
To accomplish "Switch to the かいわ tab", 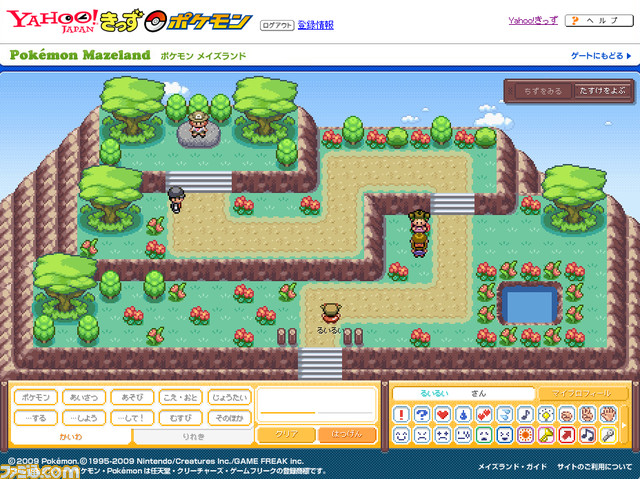I will pos(70,437).
